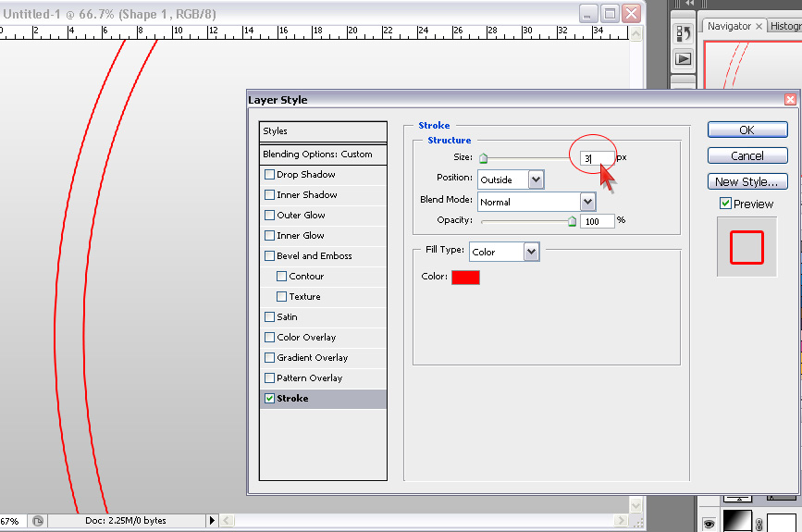Click the Opacity value field showing 100
This screenshot has height=532, width=802.
(597, 221)
